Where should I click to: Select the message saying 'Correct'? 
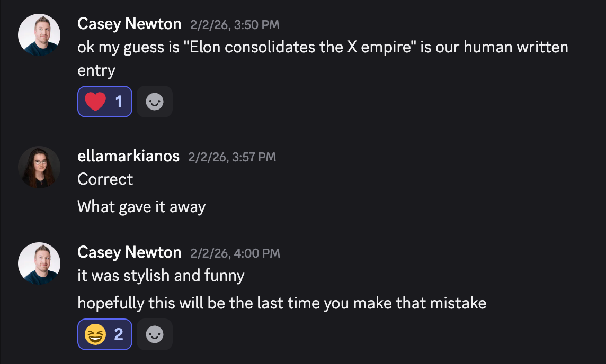(105, 179)
